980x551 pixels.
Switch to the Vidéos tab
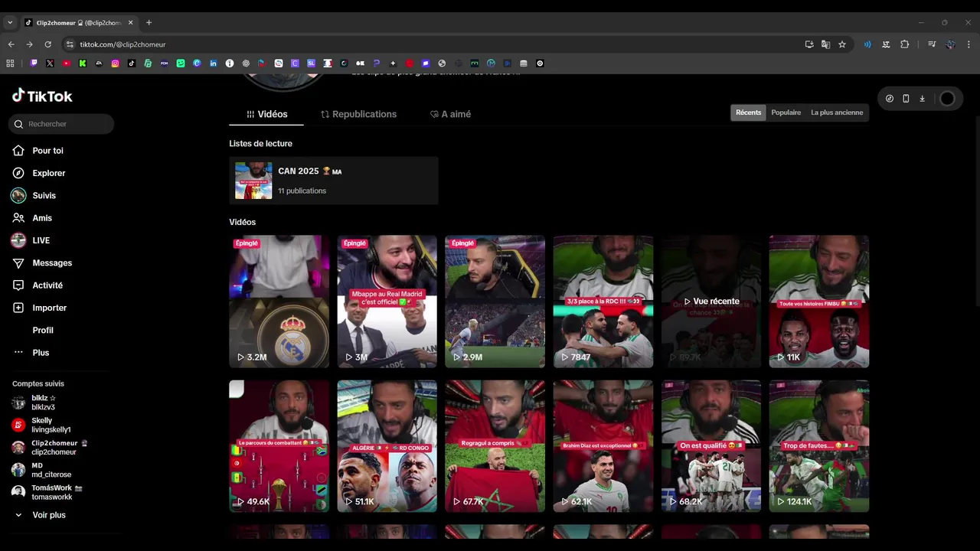click(x=266, y=114)
